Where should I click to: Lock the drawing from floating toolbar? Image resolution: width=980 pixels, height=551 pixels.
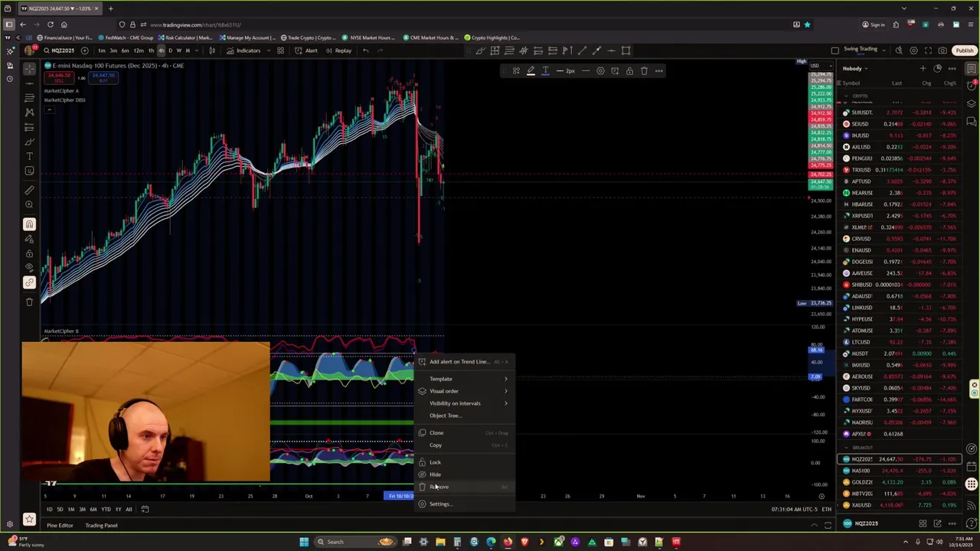click(x=629, y=71)
